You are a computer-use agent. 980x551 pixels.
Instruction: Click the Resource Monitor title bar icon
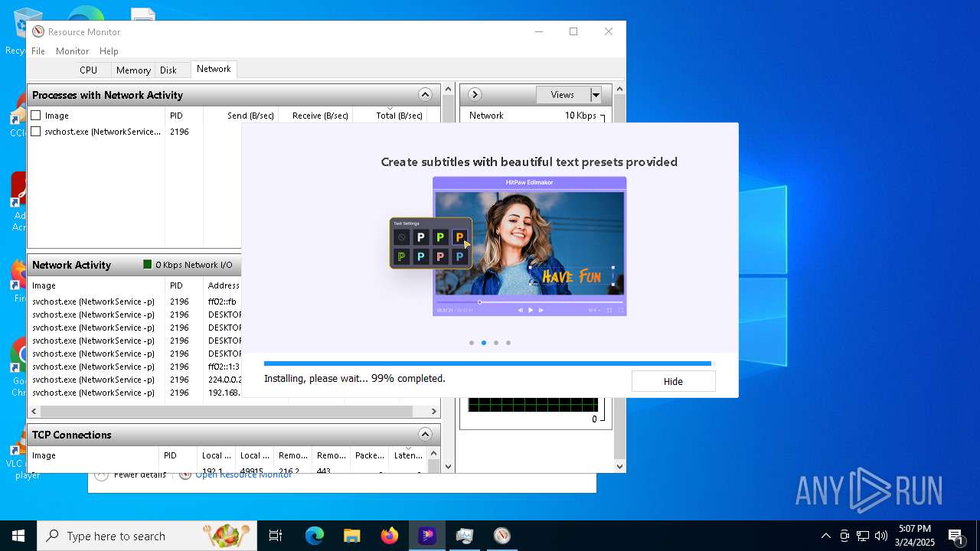(38, 31)
